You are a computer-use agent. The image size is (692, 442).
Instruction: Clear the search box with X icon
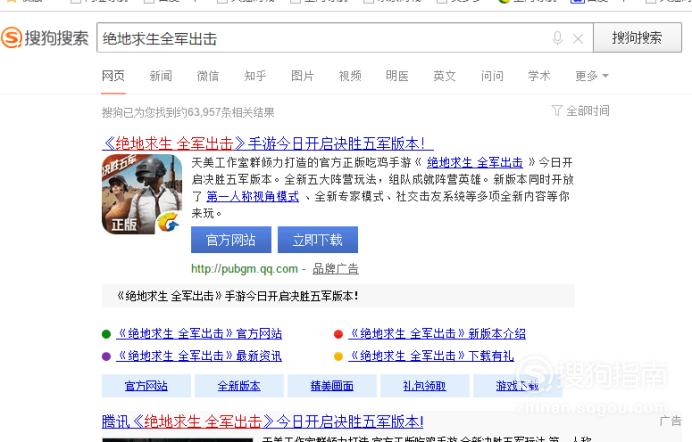(578, 39)
